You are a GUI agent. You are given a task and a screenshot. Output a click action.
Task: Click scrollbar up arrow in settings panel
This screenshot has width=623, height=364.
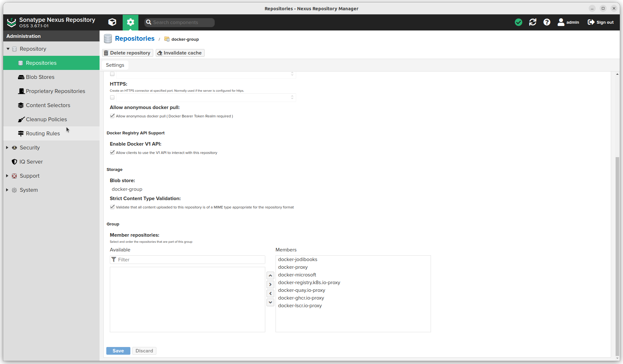[x=617, y=74]
